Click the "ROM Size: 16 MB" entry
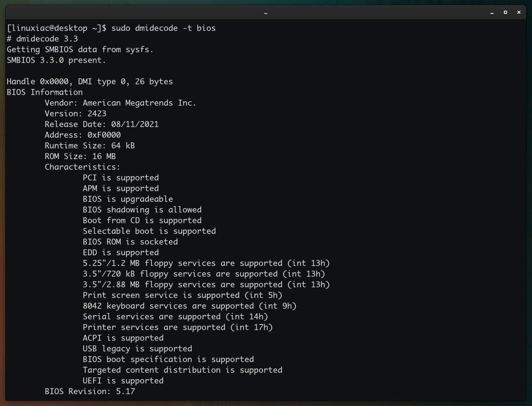Screen dimensions: 532x406 click(x=80, y=156)
